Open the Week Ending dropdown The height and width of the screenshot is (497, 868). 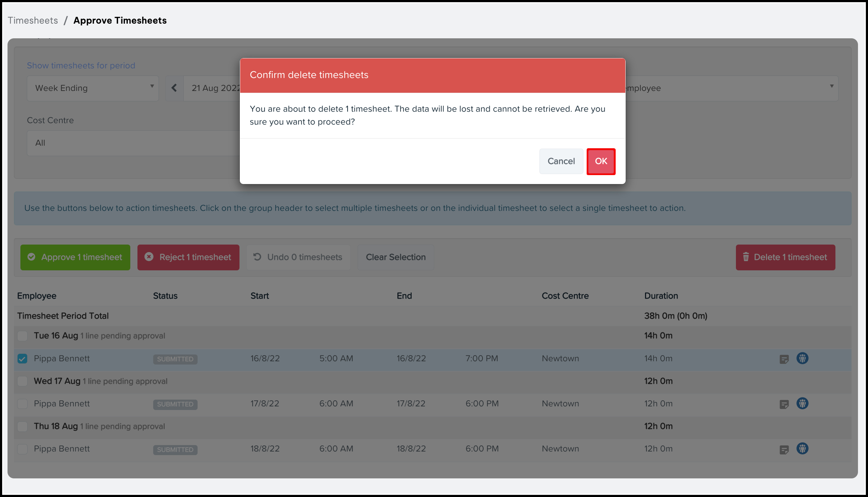(93, 88)
